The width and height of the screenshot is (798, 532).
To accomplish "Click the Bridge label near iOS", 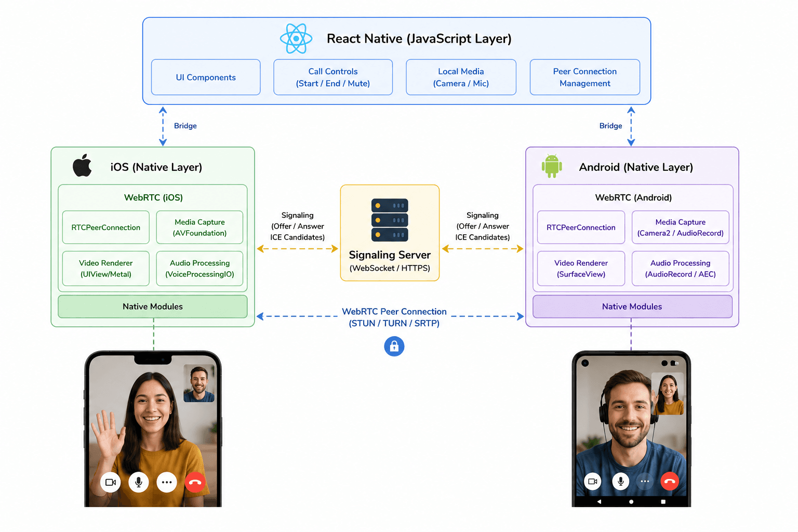I will pyautogui.click(x=185, y=126).
